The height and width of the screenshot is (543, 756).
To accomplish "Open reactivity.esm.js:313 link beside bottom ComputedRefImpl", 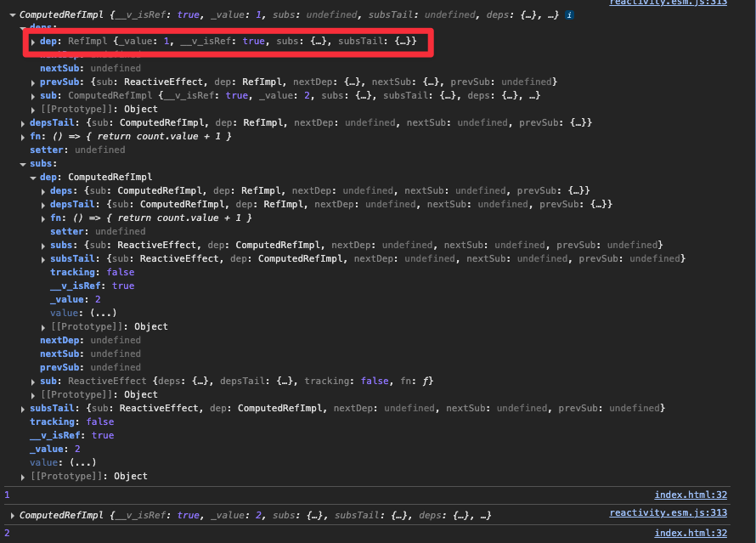I will [x=668, y=512].
